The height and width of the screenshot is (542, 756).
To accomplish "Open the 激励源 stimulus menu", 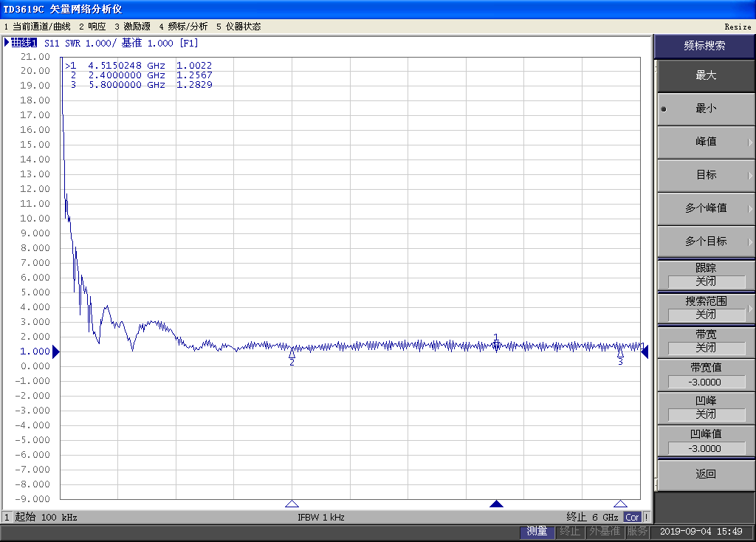I will 131,27.
